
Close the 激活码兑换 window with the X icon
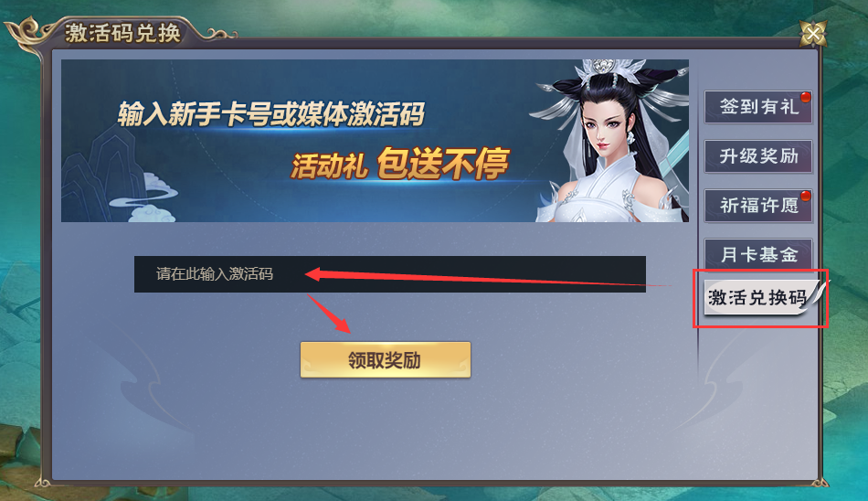coord(813,35)
